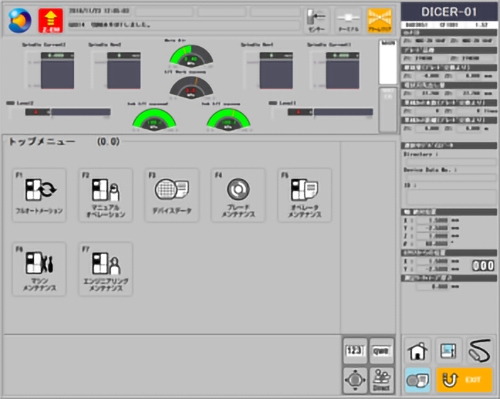
Task: Select F2 Manual Operation icon
Action: (x=106, y=195)
